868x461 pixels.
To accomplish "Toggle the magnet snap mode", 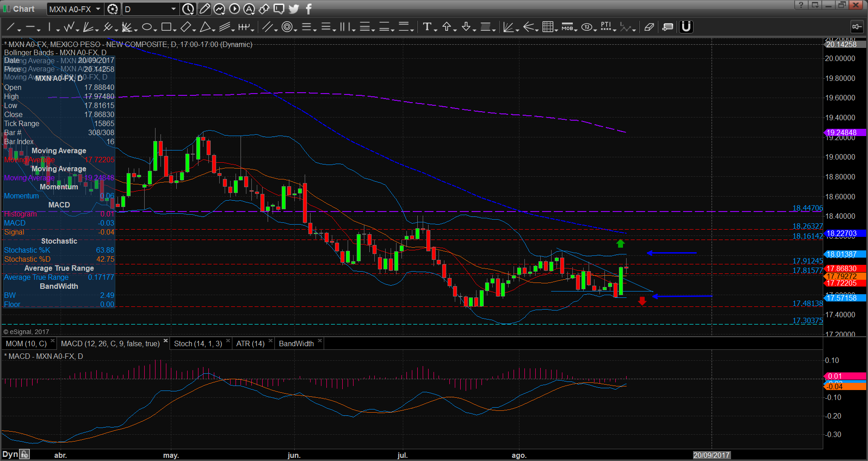I will click(686, 27).
